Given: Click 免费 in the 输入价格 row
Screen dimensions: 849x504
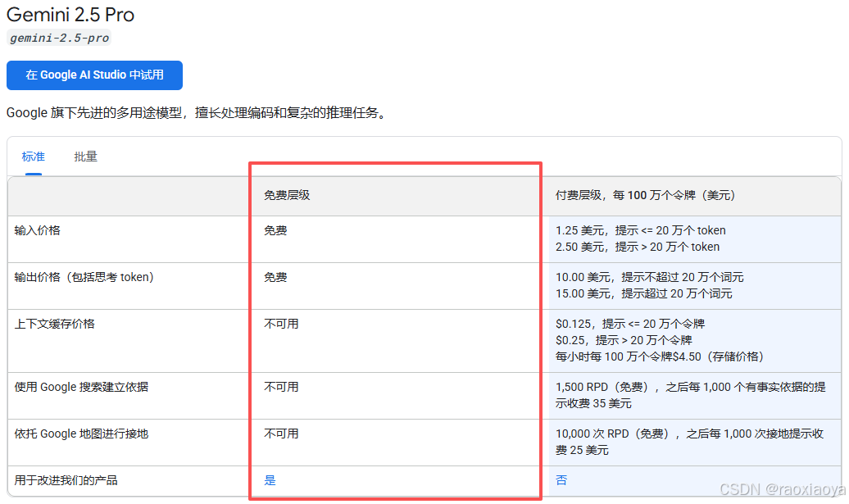Looking at the screenshot, I should (x=275, y=230).
